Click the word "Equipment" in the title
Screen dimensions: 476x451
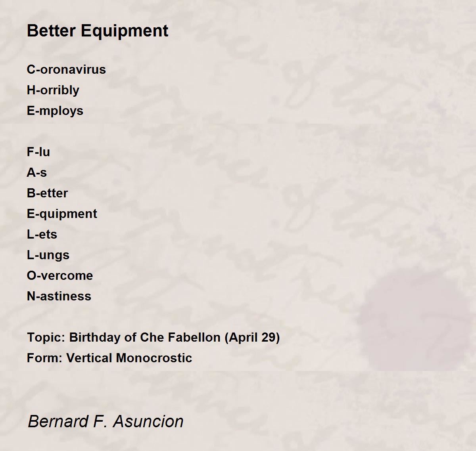tap(125, 31)
